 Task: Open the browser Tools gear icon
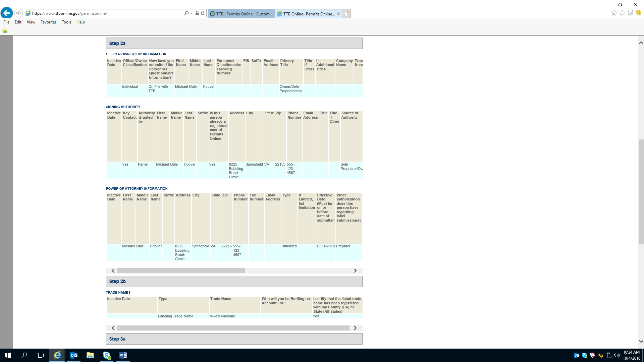[x=631, y=13]
